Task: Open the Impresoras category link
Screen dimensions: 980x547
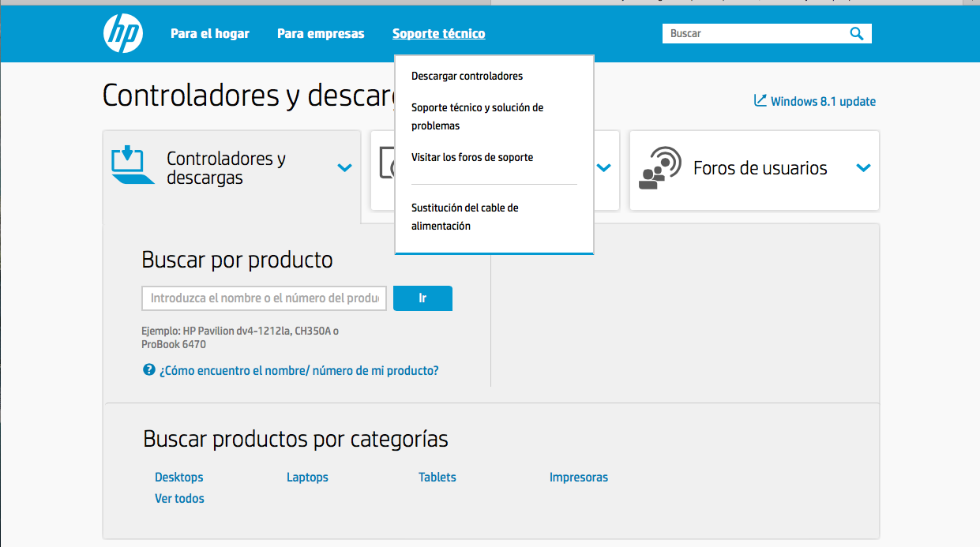Action: click(579, 478)
